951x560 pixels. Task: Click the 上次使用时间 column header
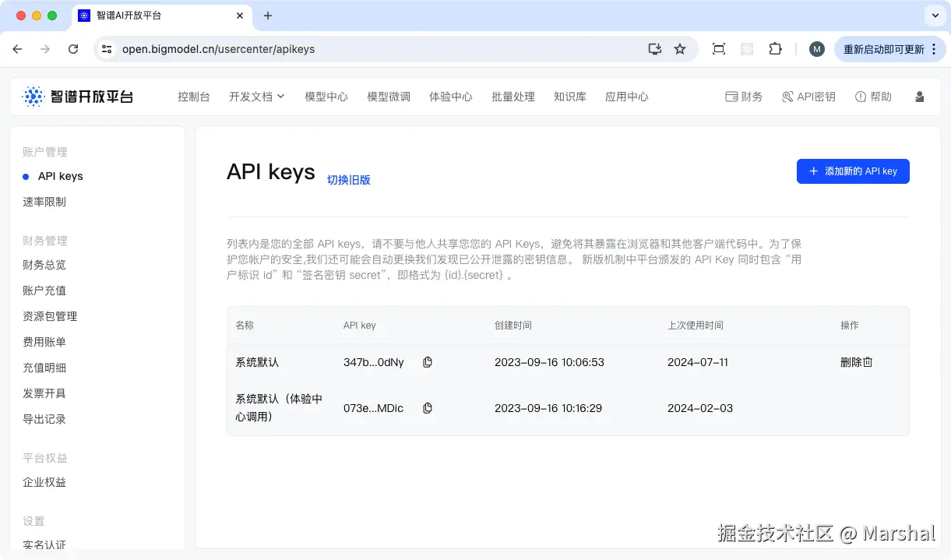pos(696,325)
